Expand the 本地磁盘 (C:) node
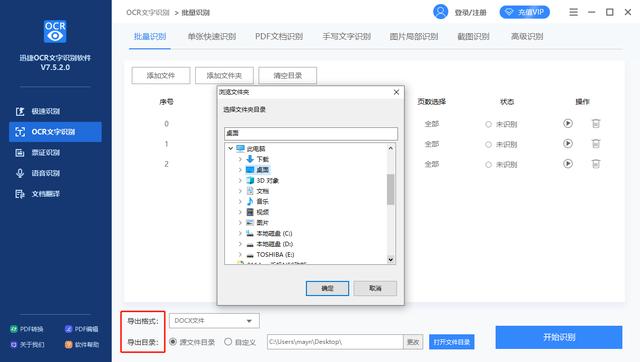Screen dimensions: 640x362 (x=240, y=233)
